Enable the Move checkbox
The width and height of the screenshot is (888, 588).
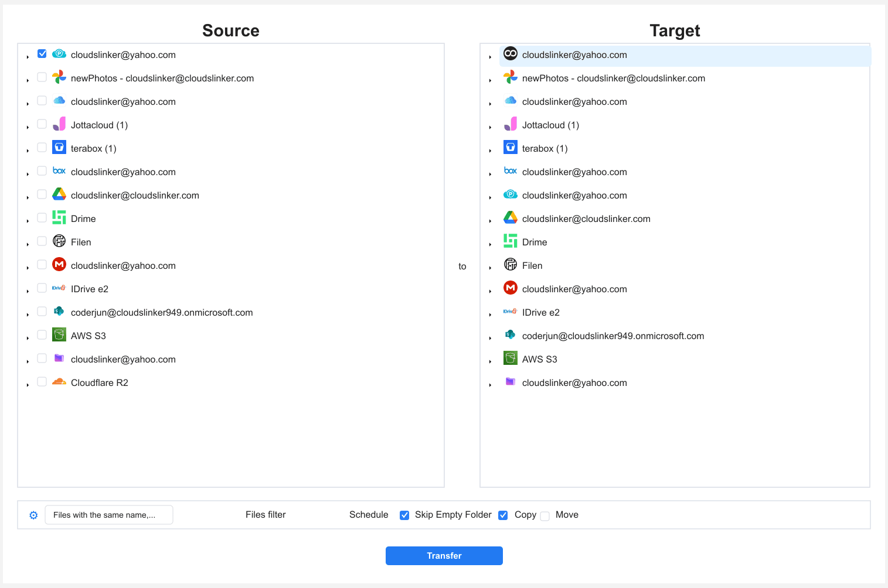(x=545, y=516)
